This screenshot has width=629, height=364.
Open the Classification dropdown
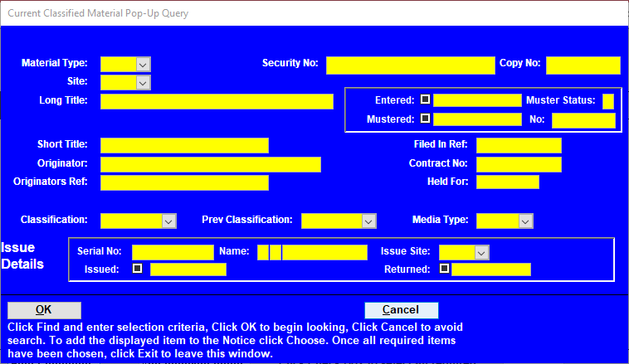(x=169, y=221)
